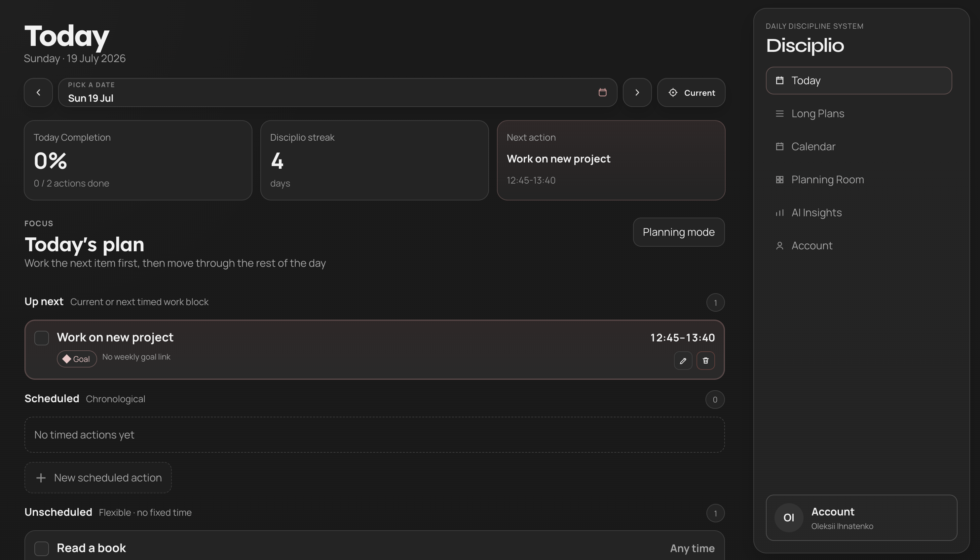Click the Today calendar icon in sidebar

click(779, 80)
